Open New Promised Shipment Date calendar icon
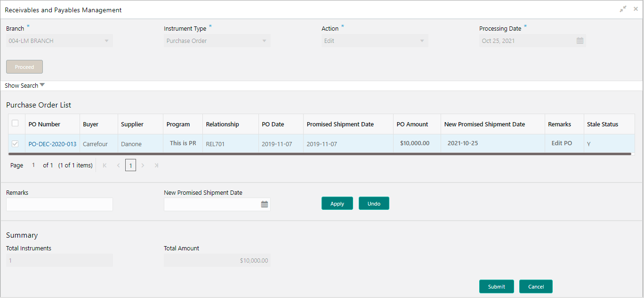644x298 pixels. pos(265,204)
